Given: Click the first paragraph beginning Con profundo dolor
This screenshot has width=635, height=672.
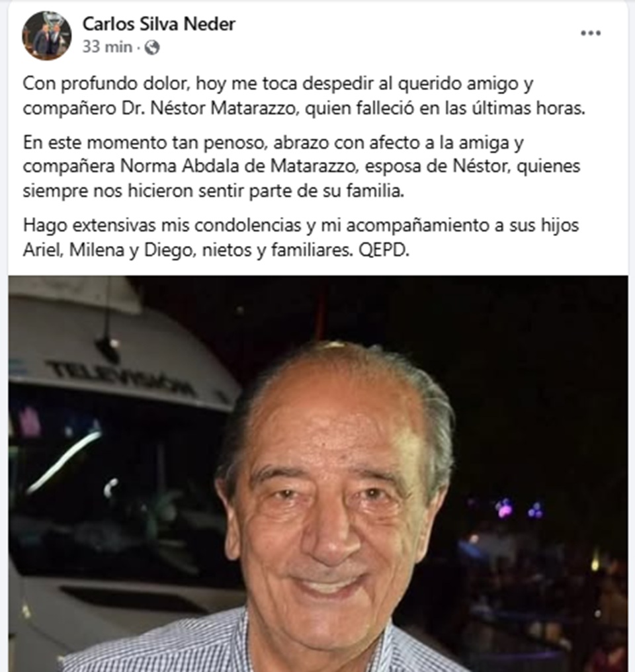Looking at the screenshot, I should pos(304,95).
